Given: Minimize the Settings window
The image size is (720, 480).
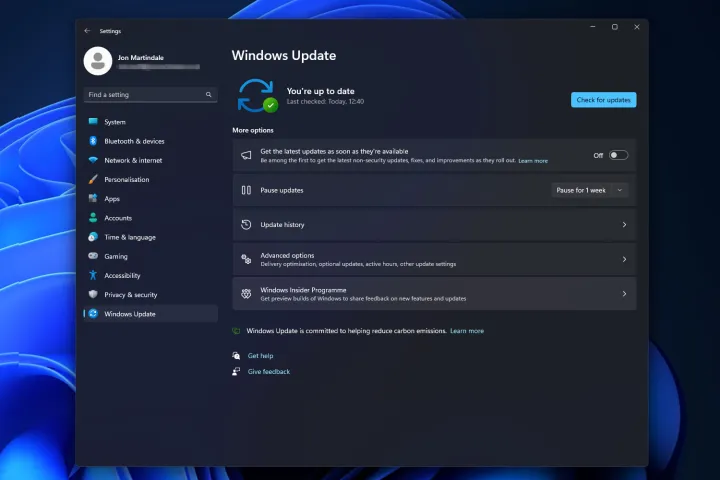Looking at the screenshot, I should point(592,27).
